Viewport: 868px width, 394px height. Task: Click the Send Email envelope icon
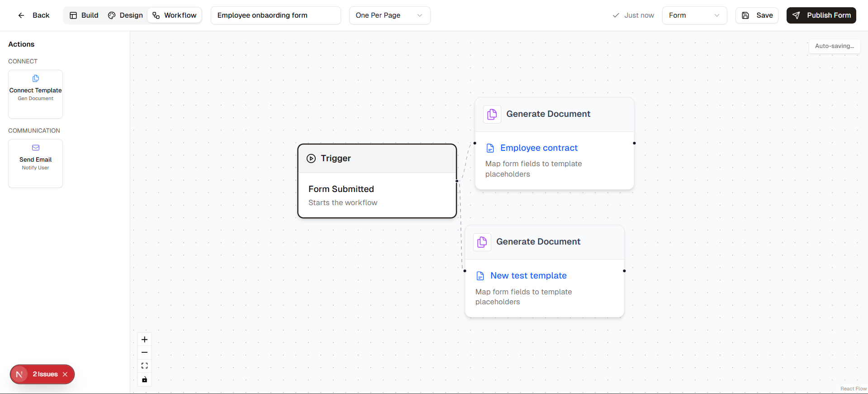pyautogui.click(x=36, y=148)
